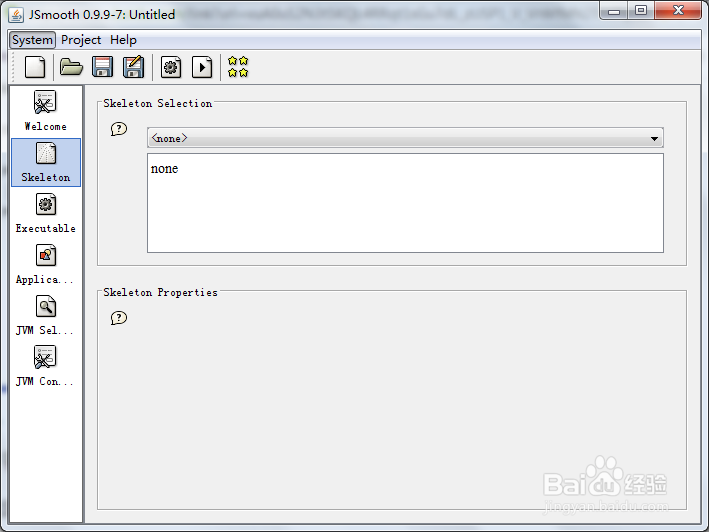Click the skeleton description text area showing none

[405, 203]
